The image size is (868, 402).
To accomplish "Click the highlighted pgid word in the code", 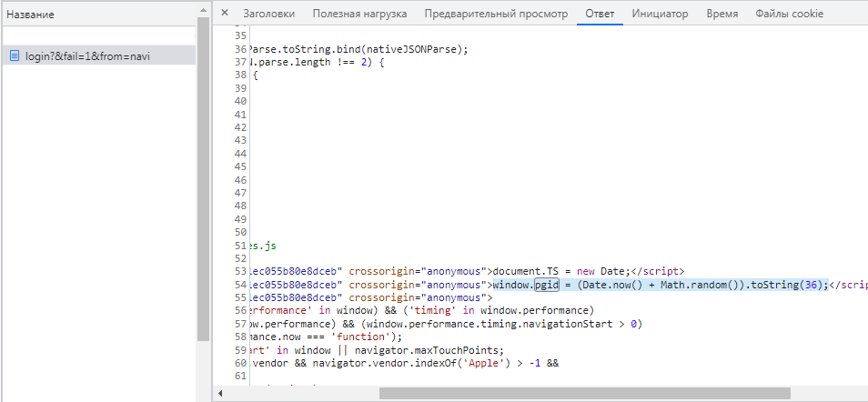I will coord(546,285).
